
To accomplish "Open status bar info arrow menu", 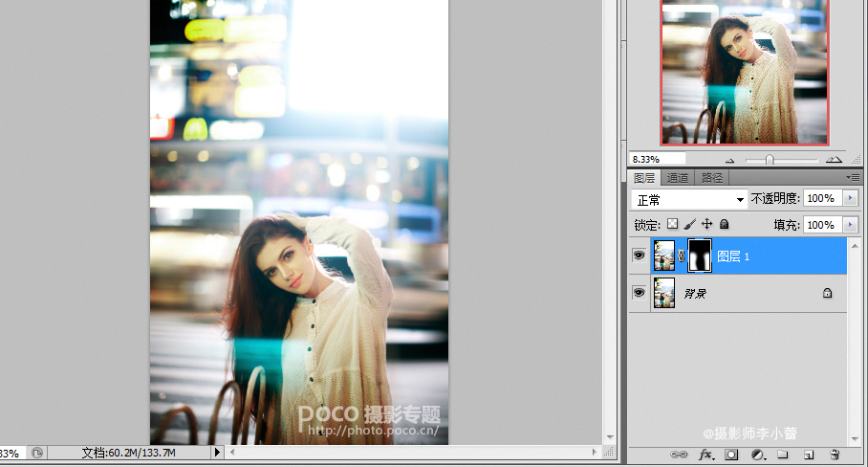I will coord(217,452).
